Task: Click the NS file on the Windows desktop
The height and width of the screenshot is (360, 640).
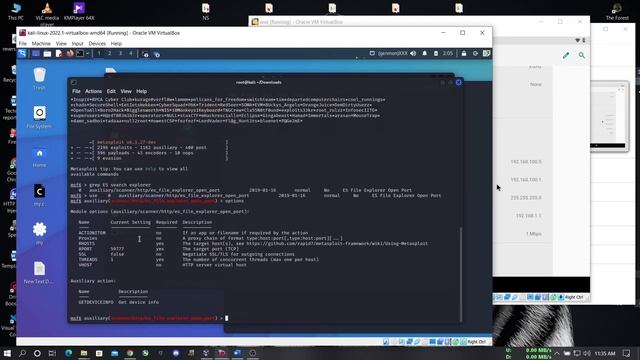Action: pos(206,11)
